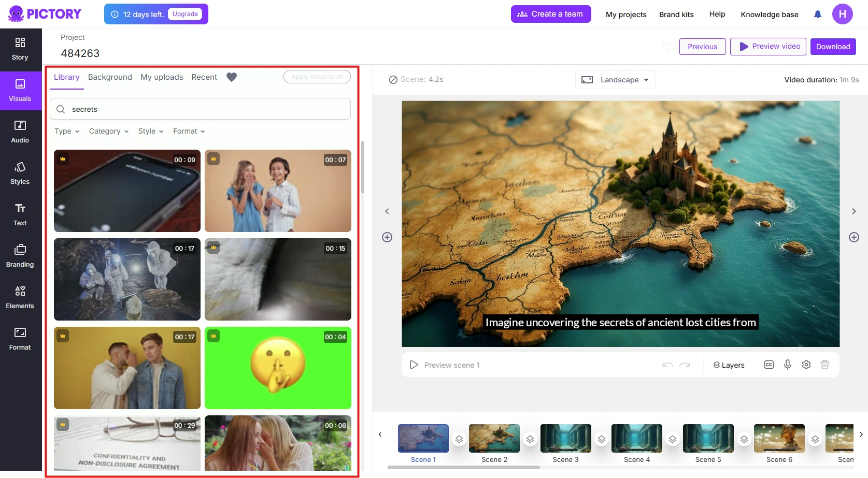
Task: Toggle transition between Scene 1 and 2
Action: 459,439
